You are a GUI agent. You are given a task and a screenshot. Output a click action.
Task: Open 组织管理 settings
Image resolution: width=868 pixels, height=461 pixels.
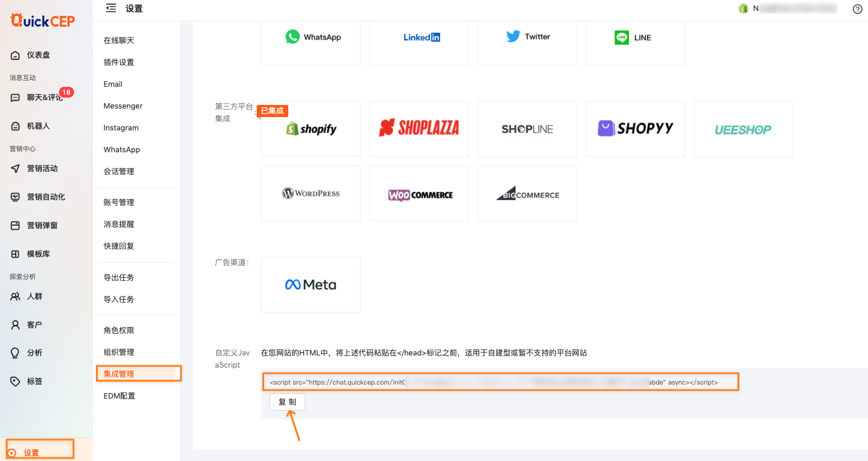(x=119, y=352)
